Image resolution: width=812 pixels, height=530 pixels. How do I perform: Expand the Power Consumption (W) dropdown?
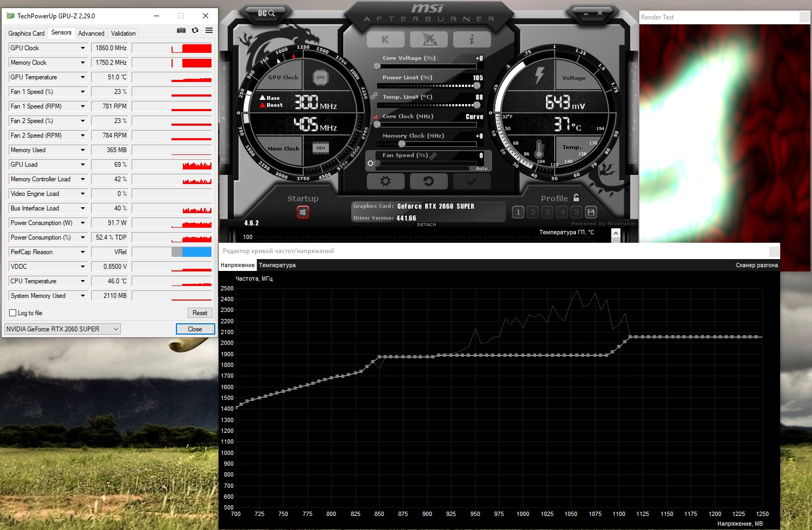click(83, 223)
